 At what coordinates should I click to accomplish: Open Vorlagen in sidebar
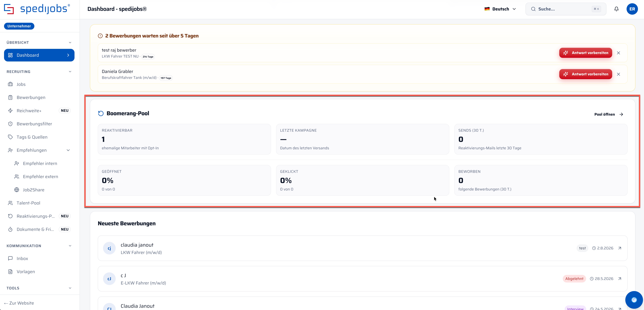[x=39, y=272]
